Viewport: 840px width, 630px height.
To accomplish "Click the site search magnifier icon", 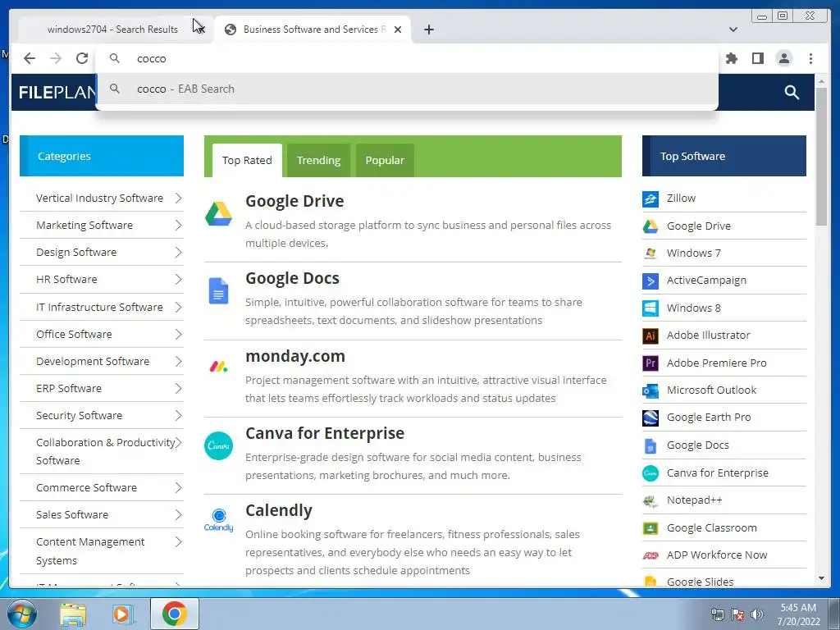I will 792,92.
